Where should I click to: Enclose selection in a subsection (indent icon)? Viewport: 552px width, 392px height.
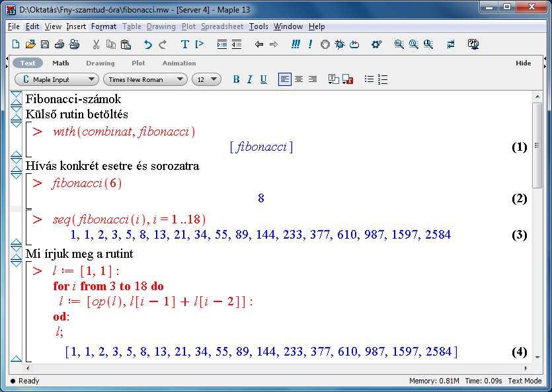[221, 44]
